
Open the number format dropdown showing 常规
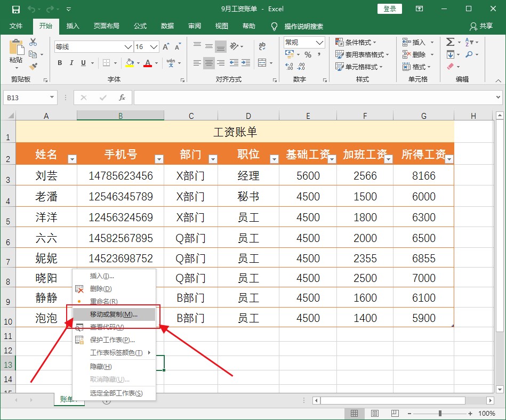[x=318, y=42]
